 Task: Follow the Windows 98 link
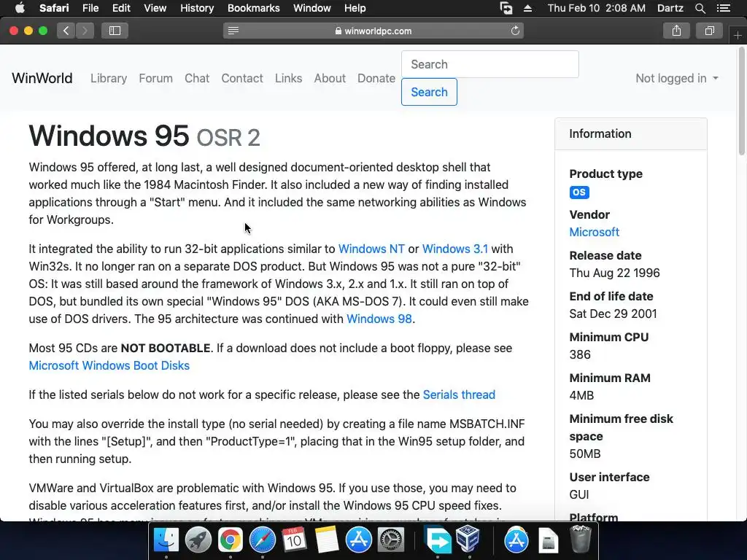point(379,319)
